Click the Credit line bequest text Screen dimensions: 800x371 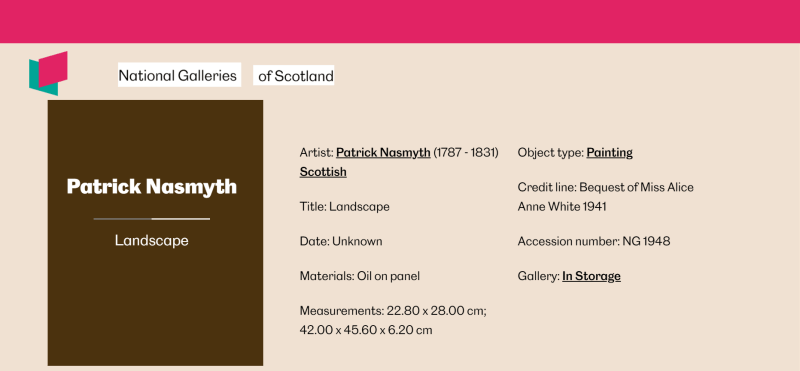tap(606, 197)
